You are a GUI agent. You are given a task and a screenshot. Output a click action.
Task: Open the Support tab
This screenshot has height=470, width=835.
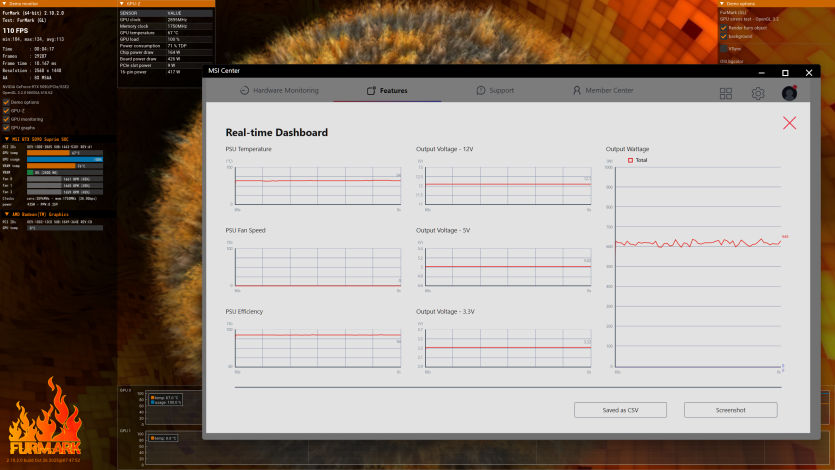(495, 90)
